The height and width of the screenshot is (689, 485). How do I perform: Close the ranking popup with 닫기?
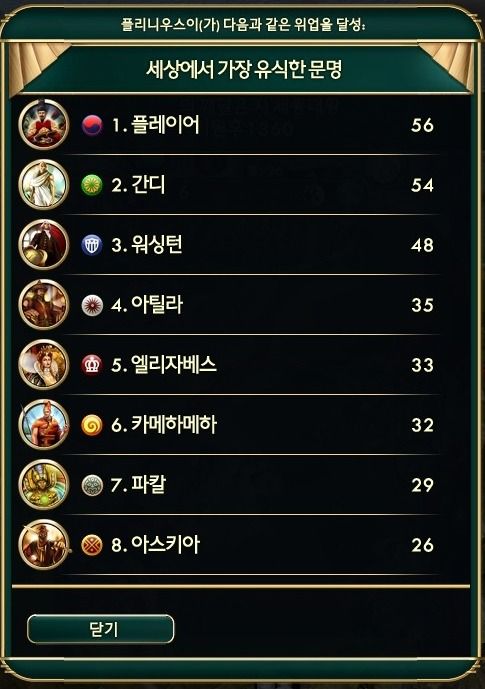point(101,629)
